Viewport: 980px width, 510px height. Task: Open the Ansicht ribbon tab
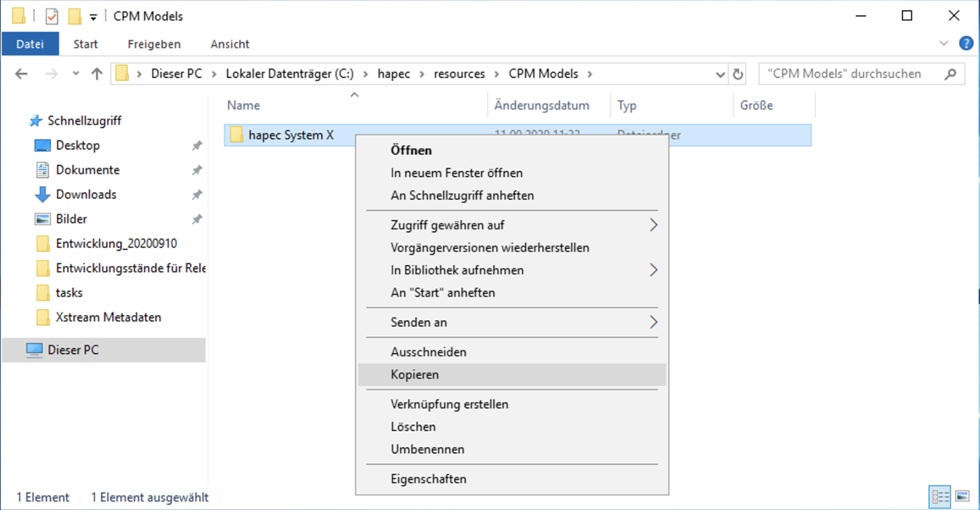(229, 44)
